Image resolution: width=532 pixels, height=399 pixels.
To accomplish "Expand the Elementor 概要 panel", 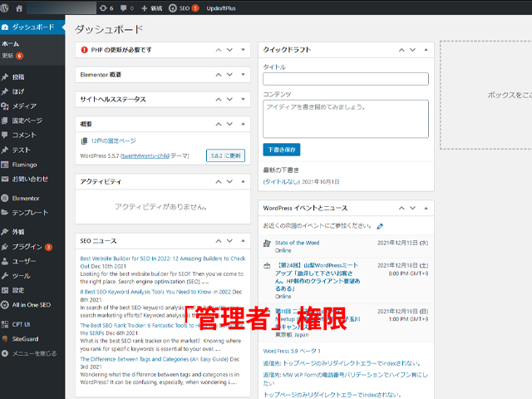I will (243, 75).
